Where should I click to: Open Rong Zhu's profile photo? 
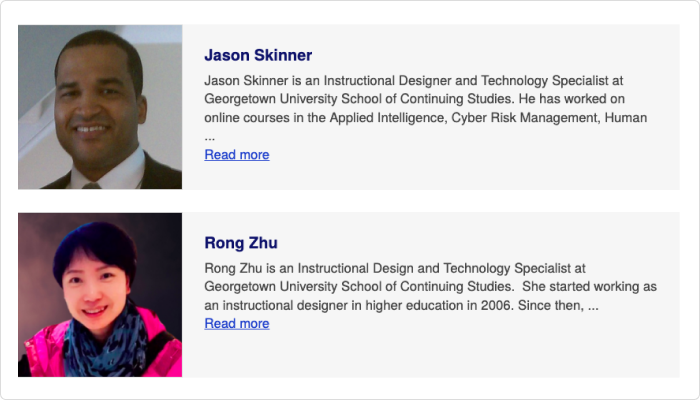coord(100,295)
